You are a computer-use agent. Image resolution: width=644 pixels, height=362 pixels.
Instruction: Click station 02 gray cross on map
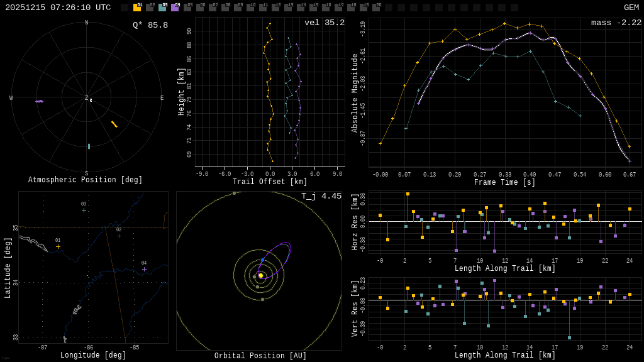[119, 236]
